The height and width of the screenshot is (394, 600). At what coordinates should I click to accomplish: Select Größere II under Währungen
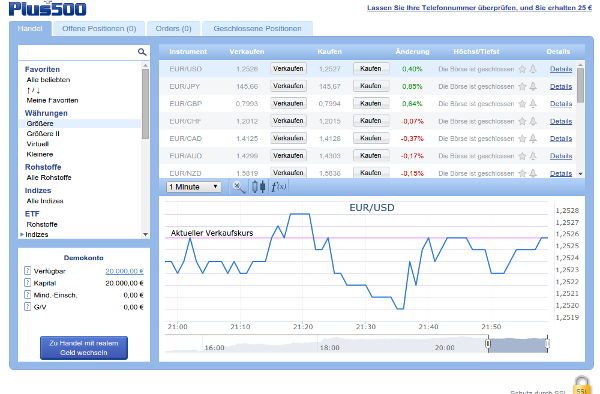coord(43,134)
